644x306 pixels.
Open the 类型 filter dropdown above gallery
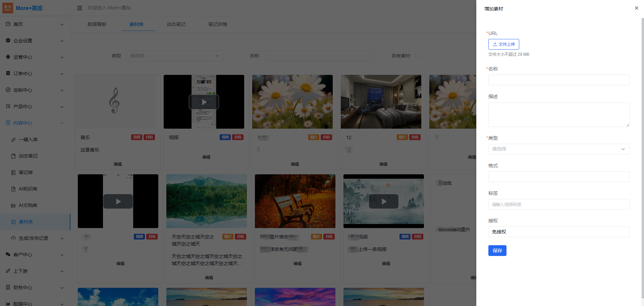coord(175,56)
